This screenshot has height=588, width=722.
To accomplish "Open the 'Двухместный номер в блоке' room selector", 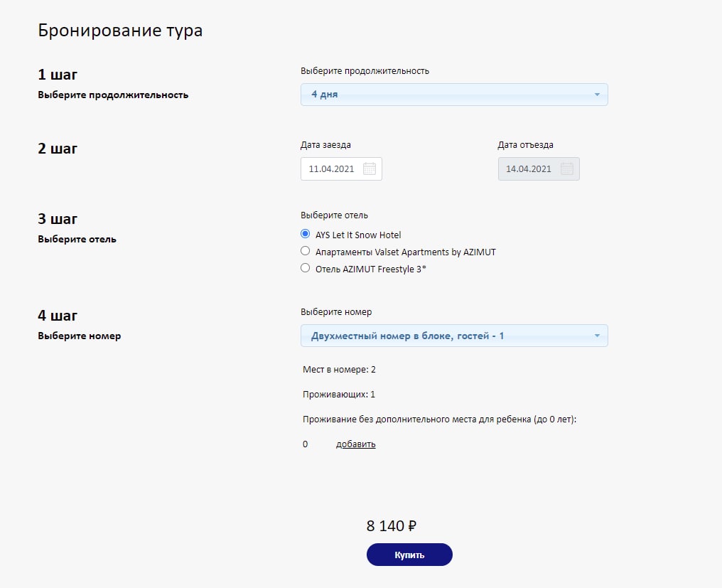I will pos(454,336).
